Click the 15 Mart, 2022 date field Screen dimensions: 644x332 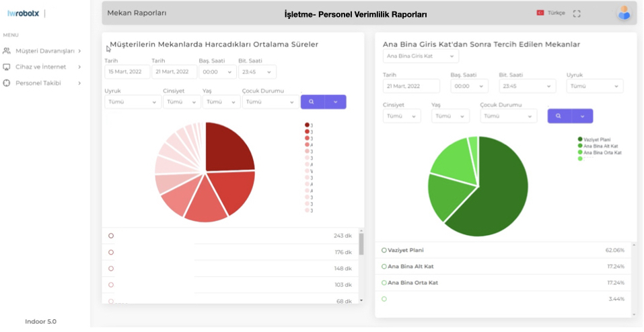127,72
